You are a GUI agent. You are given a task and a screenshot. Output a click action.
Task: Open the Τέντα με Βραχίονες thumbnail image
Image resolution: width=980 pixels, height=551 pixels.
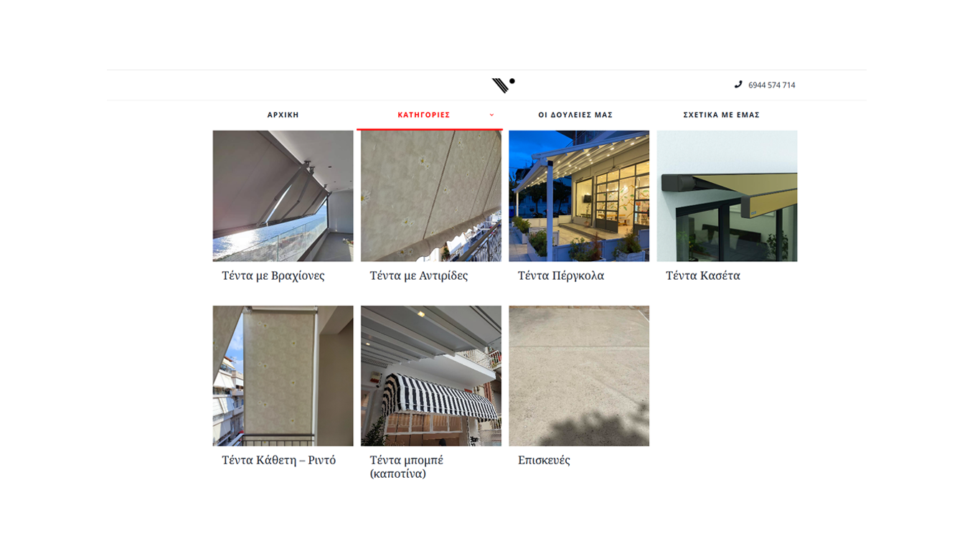pyautogui.click(x=283, y=196)
